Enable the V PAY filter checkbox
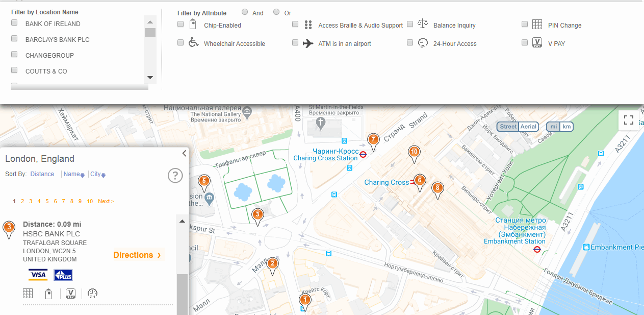The image size is (644, 315). click(x=525, y=43)
